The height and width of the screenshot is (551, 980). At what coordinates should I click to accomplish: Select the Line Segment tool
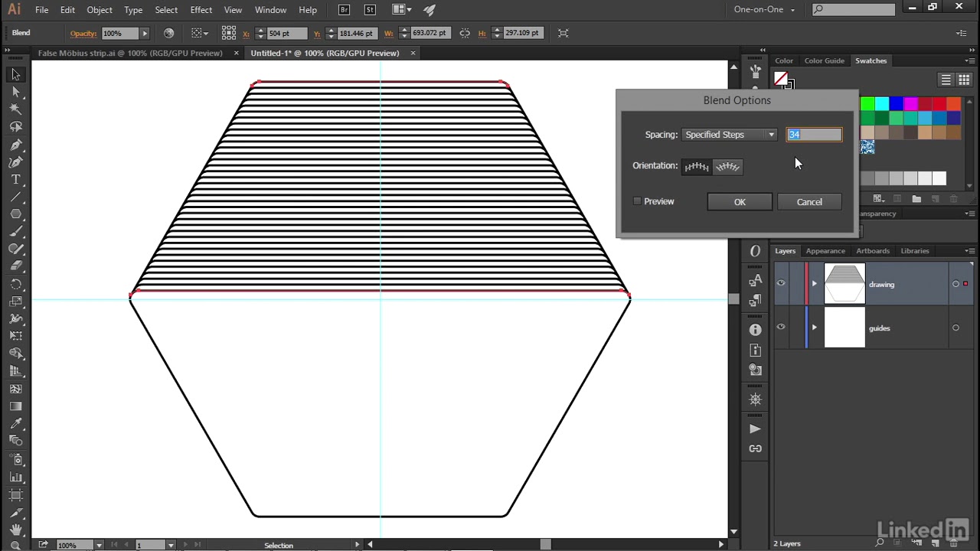click(x=15, y=197)
